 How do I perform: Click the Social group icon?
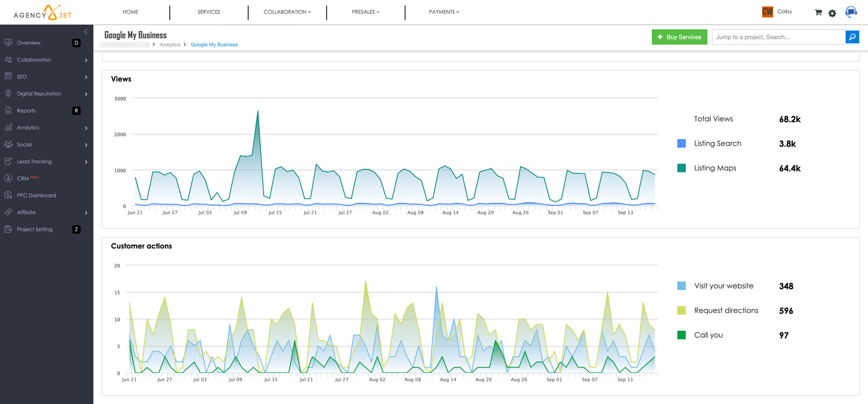(8, 144)
